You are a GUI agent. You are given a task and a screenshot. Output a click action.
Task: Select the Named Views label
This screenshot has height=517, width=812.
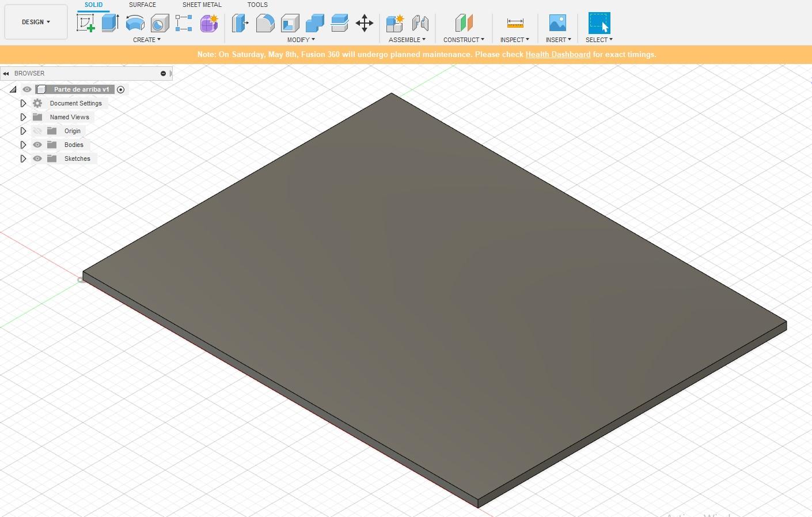[x=70, y=117]
